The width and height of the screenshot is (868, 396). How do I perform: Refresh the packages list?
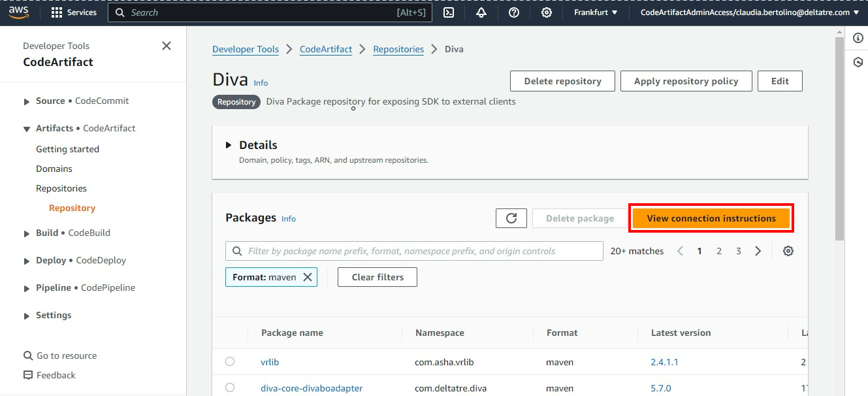[511, 218]
